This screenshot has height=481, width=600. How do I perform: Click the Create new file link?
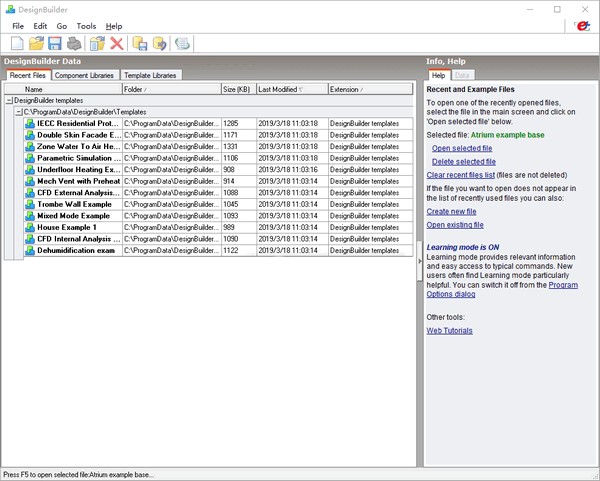coord(451,211)
